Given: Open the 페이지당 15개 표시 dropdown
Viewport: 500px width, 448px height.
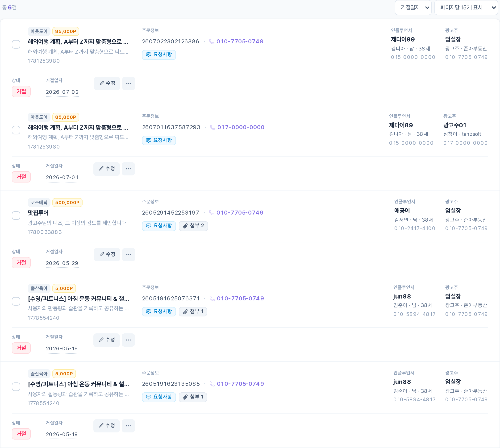Looking at the screenshot, I should point(466,8).
